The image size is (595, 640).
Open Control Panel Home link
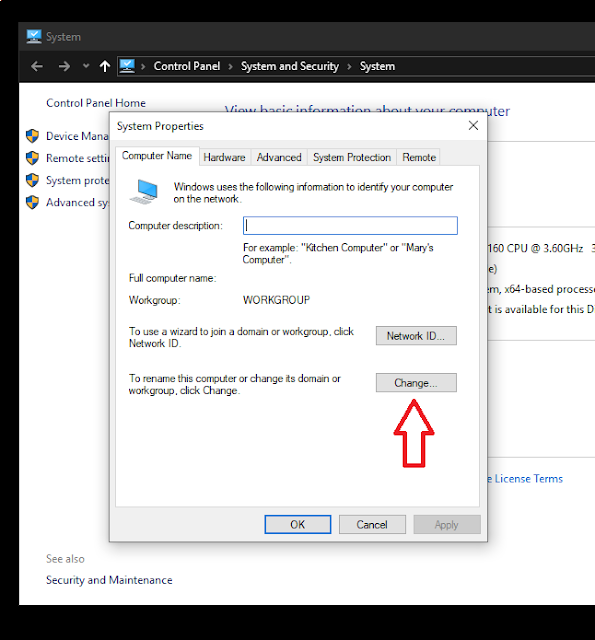pyautogui.click(x=96, y=103)
